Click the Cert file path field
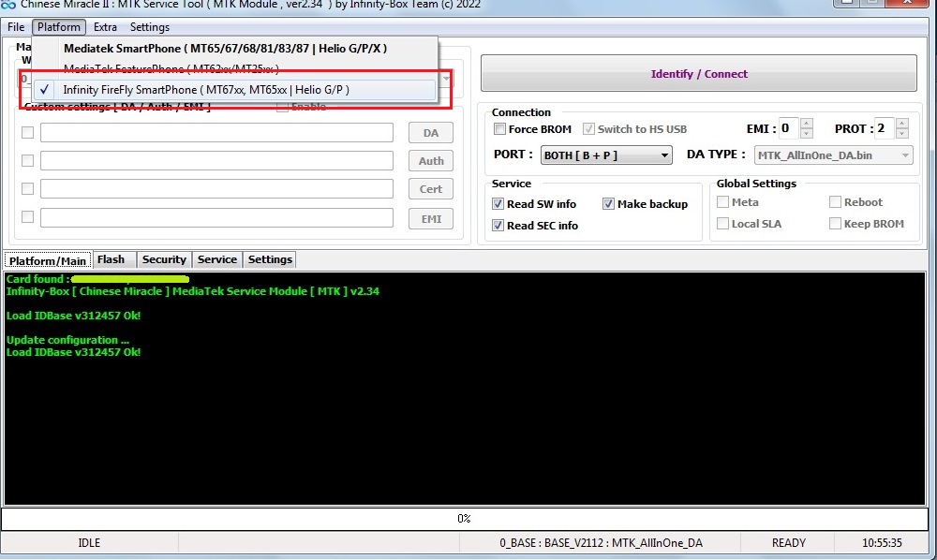Viewport: 937px width, 560px height. click(x=217, y=188)
